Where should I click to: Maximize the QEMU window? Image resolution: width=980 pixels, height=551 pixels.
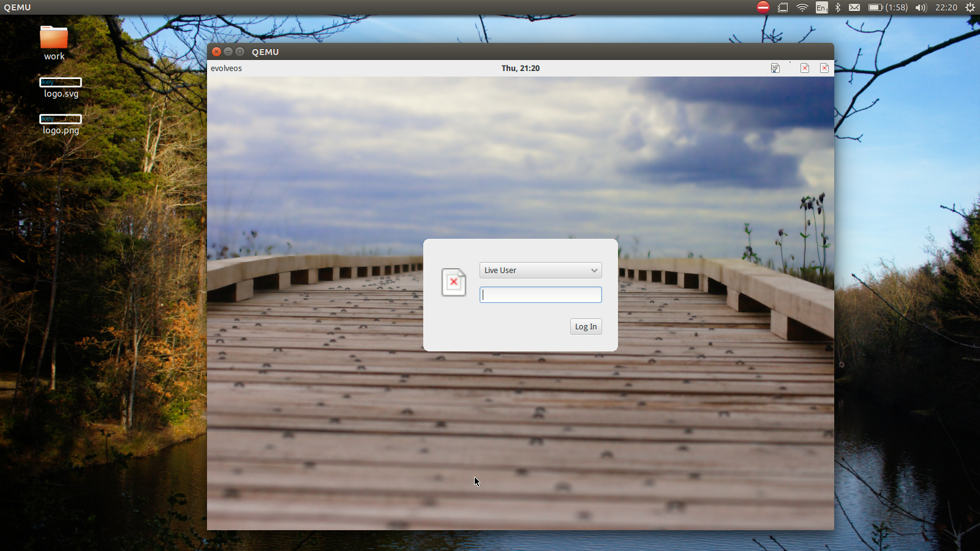tap(239, 51)
